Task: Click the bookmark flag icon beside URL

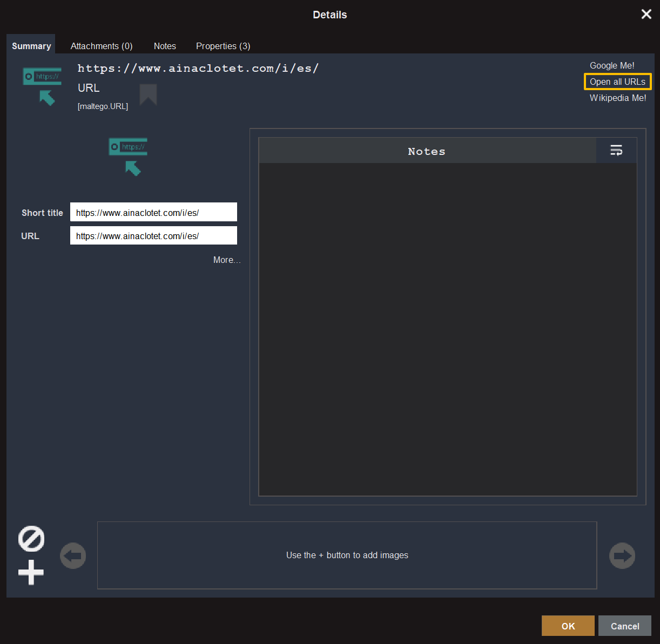Action: [x=149, y=95]
